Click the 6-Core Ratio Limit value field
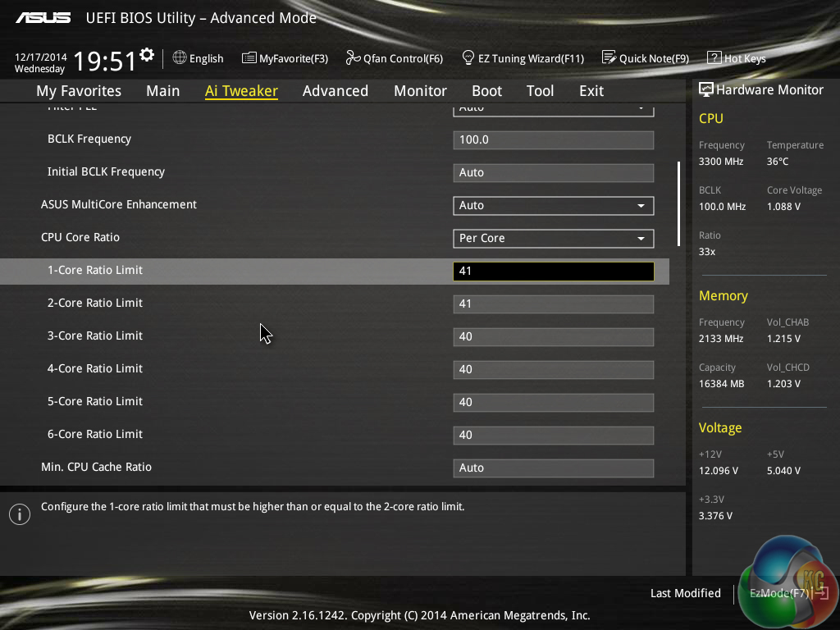Screen dimensions: 840x630 coord(554,435)
